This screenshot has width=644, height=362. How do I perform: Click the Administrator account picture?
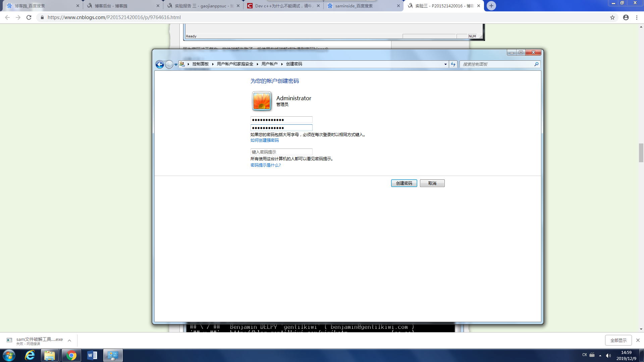(x=262, y=101)
